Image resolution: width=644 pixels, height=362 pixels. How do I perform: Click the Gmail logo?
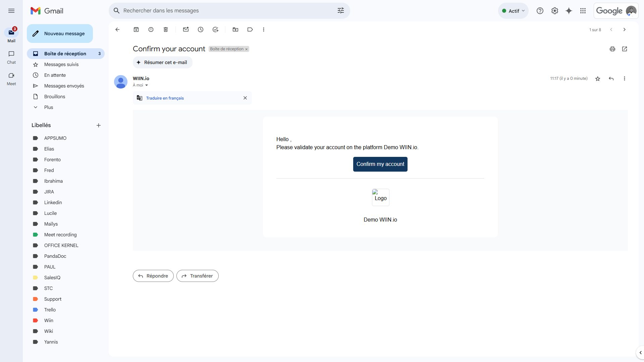[x=47, y=11]
